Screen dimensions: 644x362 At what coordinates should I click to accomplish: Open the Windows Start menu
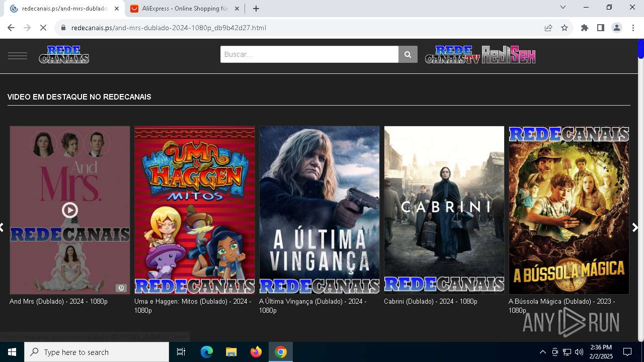12,352
